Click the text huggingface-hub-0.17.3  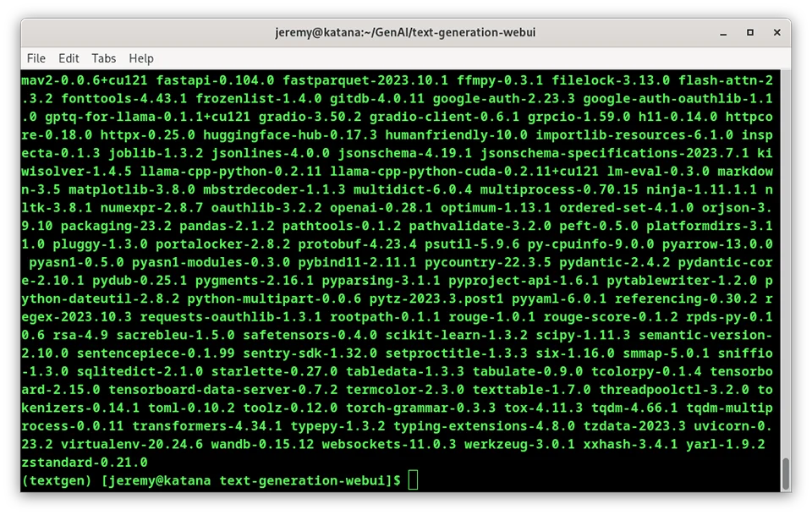click(290, 135)
